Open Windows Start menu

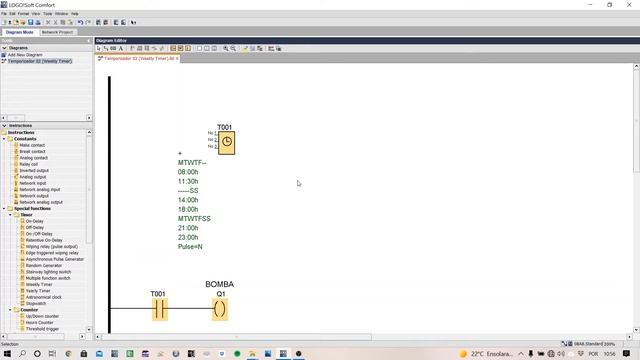(7, 353)
